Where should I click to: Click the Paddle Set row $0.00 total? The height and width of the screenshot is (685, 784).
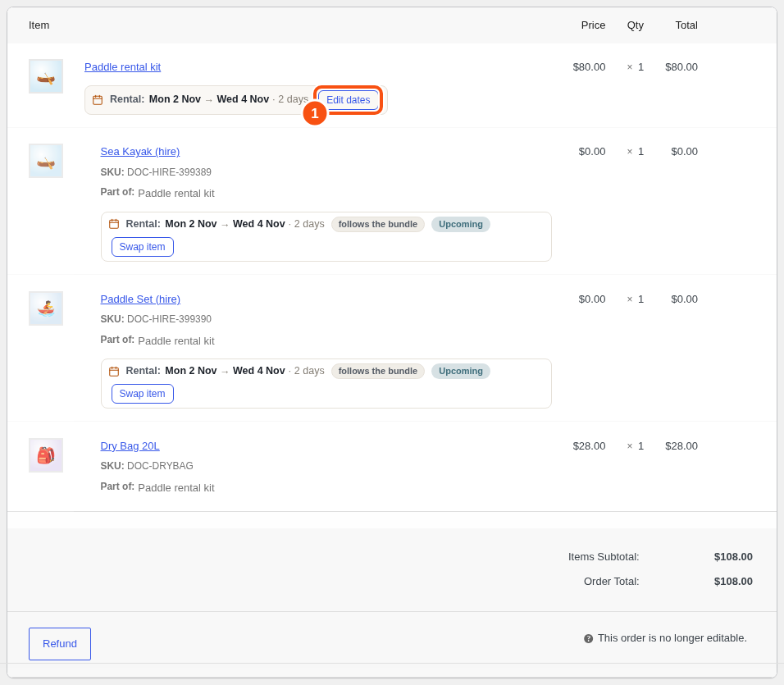tap(684, 299)
